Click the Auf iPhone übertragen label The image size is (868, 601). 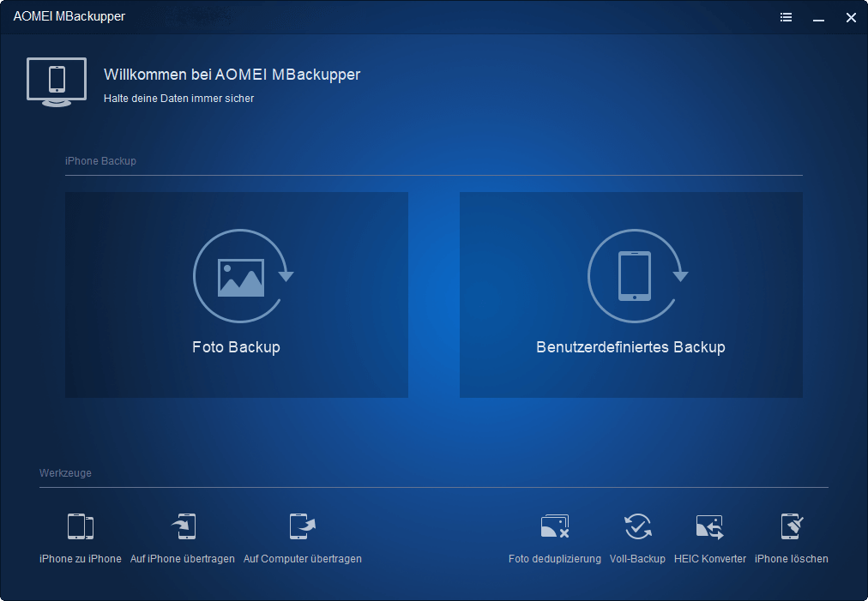click(x=182, y=559)
